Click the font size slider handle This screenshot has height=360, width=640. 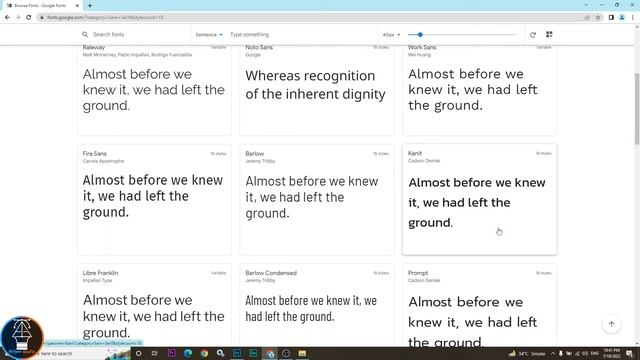pyautogui.click(x=420, y=35)
